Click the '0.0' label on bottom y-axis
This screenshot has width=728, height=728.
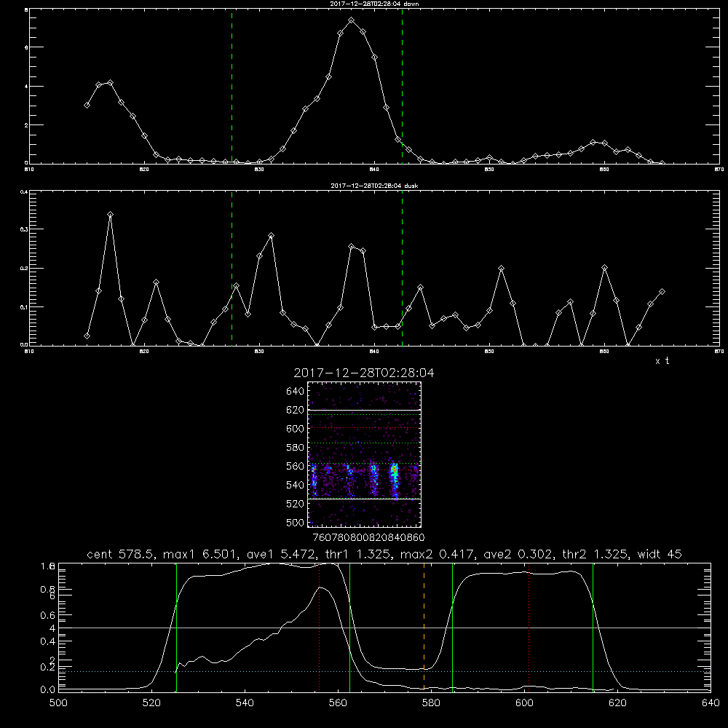point(47,690)
